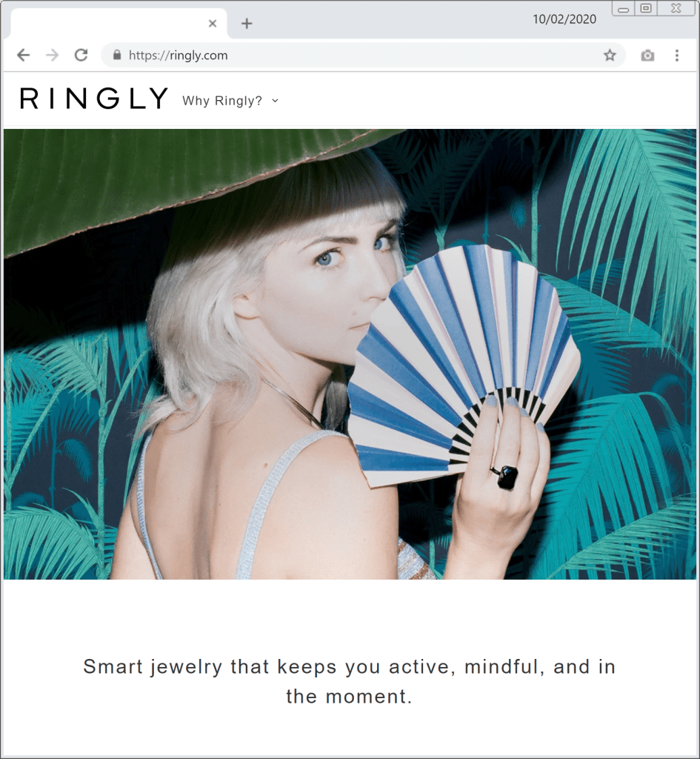Click the hero image of woman with fan

[350, 354]
